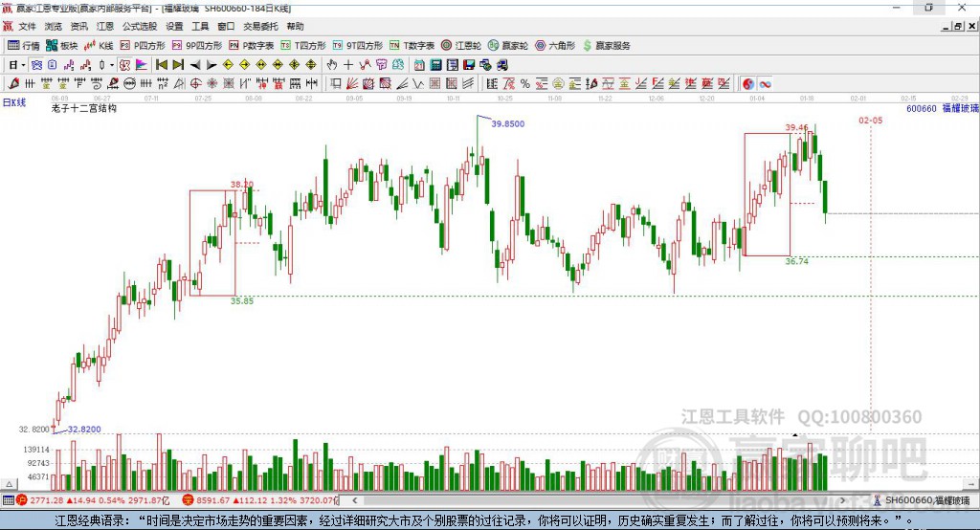Click the 32.8200 low price label
980x530 pixels.
click(x=84, y=430)
